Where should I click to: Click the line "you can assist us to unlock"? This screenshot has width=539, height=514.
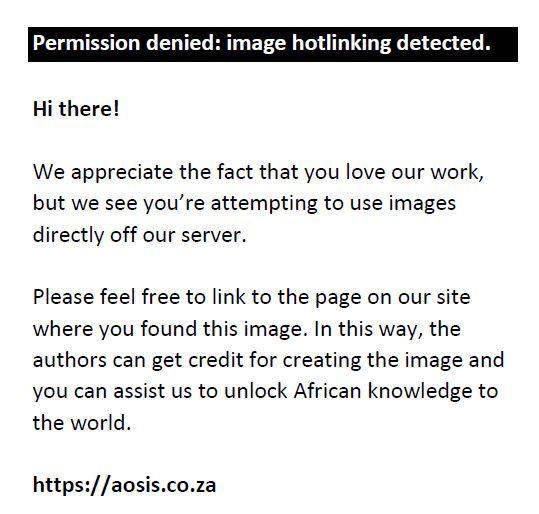point(265,392)
